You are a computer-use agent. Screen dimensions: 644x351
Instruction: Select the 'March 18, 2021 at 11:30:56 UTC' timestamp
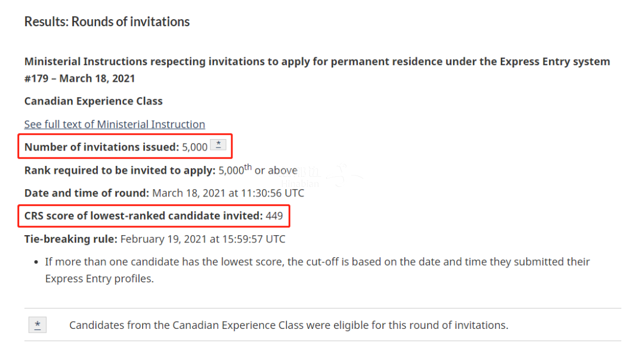click(228, 193)
